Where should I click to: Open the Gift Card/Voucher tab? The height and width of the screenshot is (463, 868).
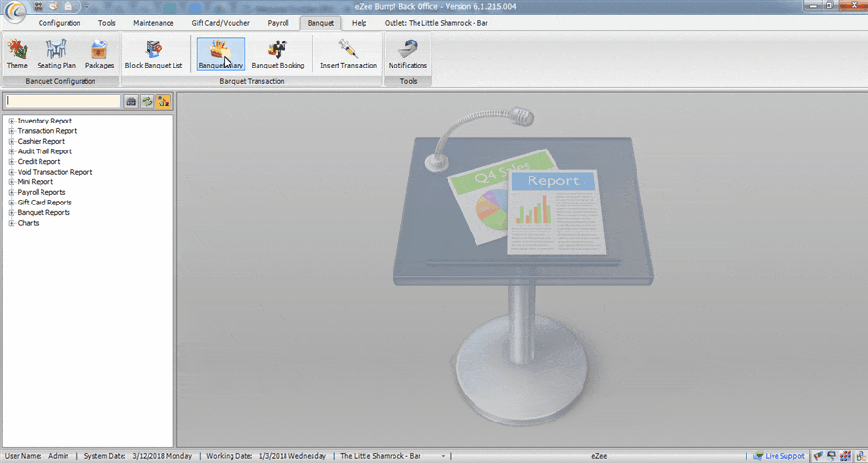pyautogui.click(x=222, y=22)
